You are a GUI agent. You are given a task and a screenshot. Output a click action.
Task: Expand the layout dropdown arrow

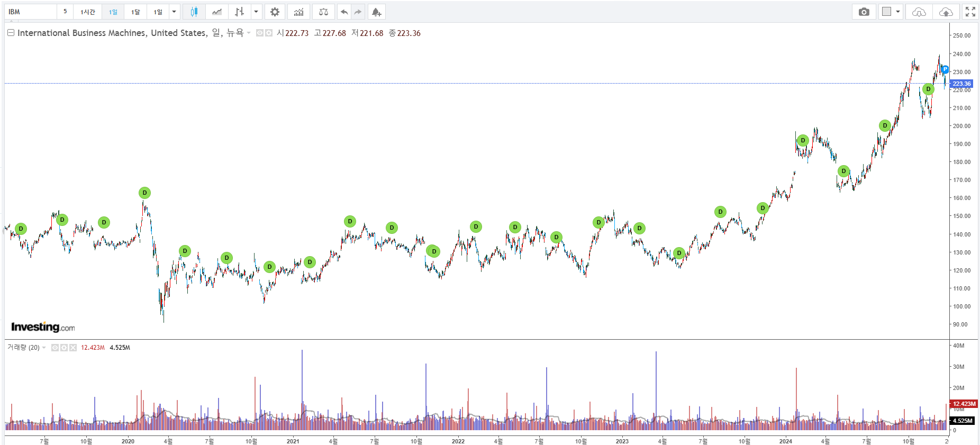pos(898,12)
